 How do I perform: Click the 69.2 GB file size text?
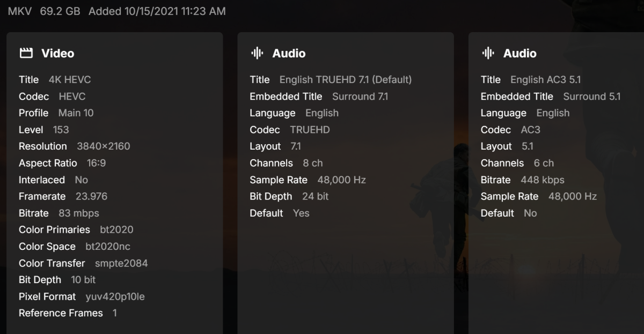[60, 11]
